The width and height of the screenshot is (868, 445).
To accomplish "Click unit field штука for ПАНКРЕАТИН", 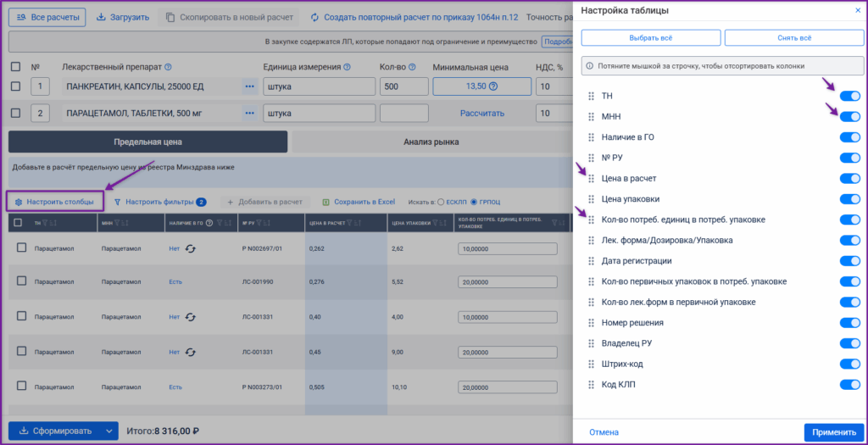I will click(320, 86).
